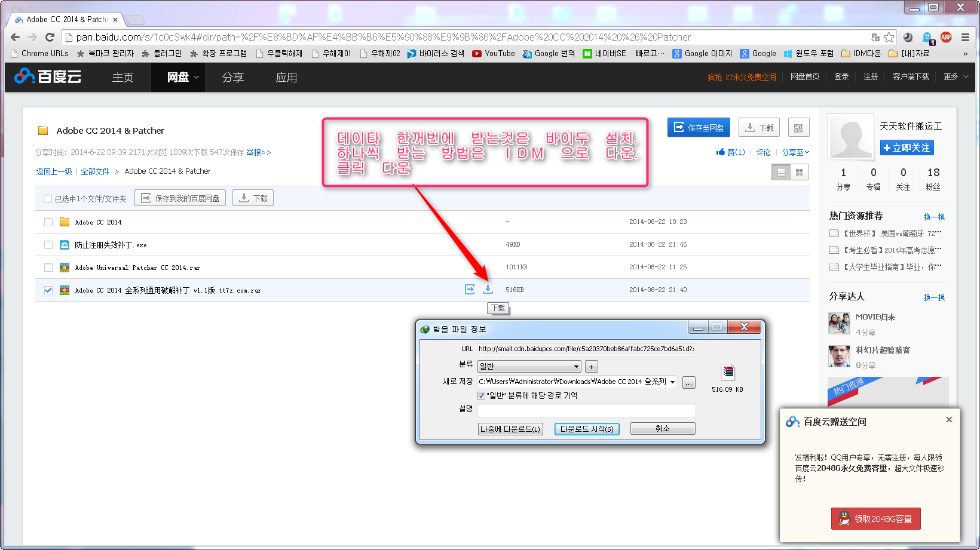
Task: Open the Chrome menu hamburger icon
Action: [x=965, y=37]
